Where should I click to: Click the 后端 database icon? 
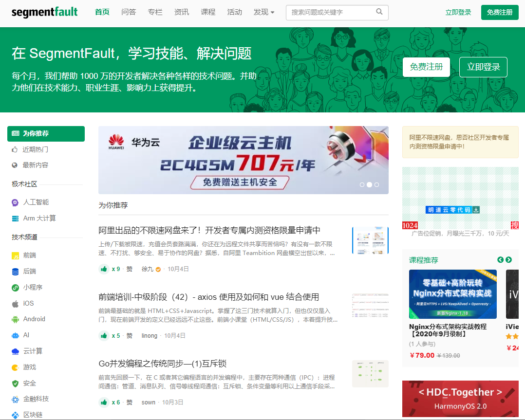point(16,272)
